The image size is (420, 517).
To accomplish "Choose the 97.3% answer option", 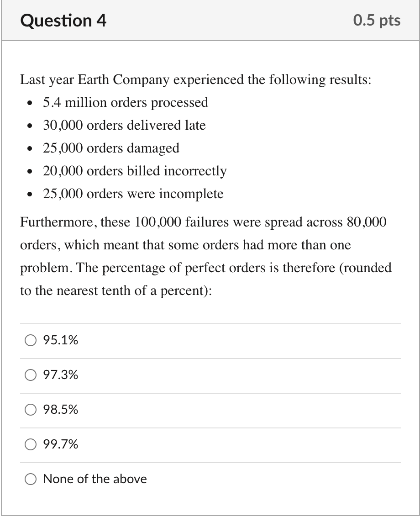I will 30,375.
